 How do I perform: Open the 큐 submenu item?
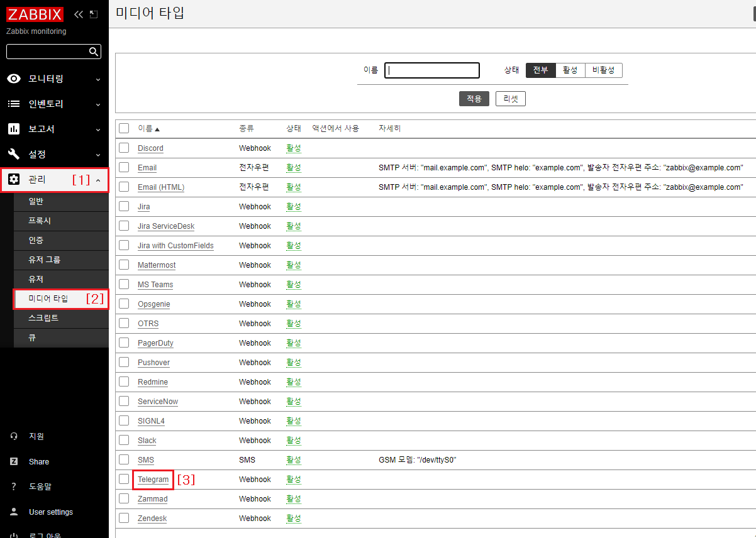pos(61,338)
